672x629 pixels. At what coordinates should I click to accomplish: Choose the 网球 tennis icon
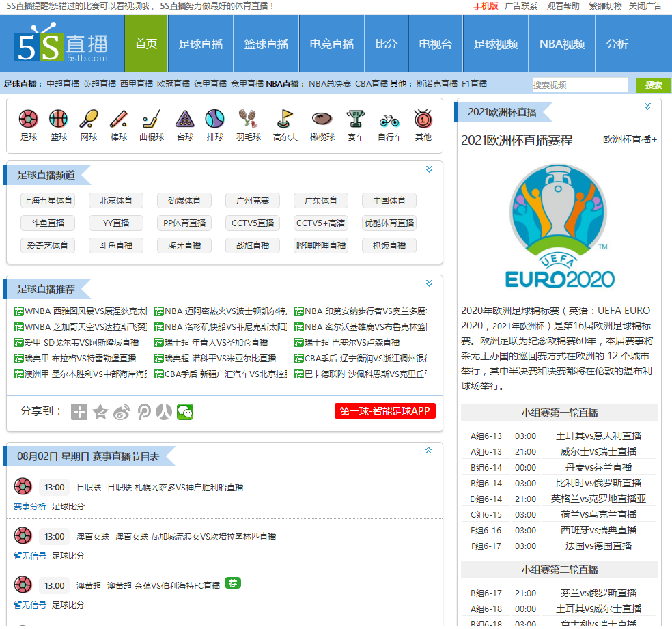pos(89,119)
